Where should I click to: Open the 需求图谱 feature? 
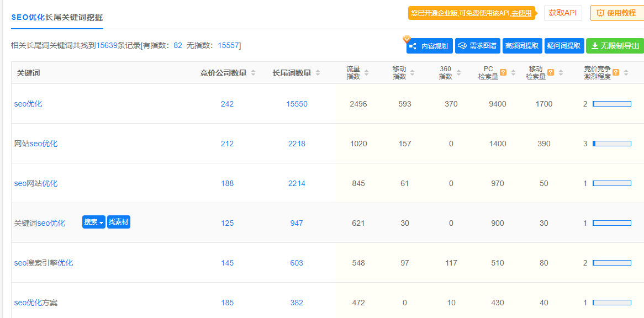click(x=477, y=46)
